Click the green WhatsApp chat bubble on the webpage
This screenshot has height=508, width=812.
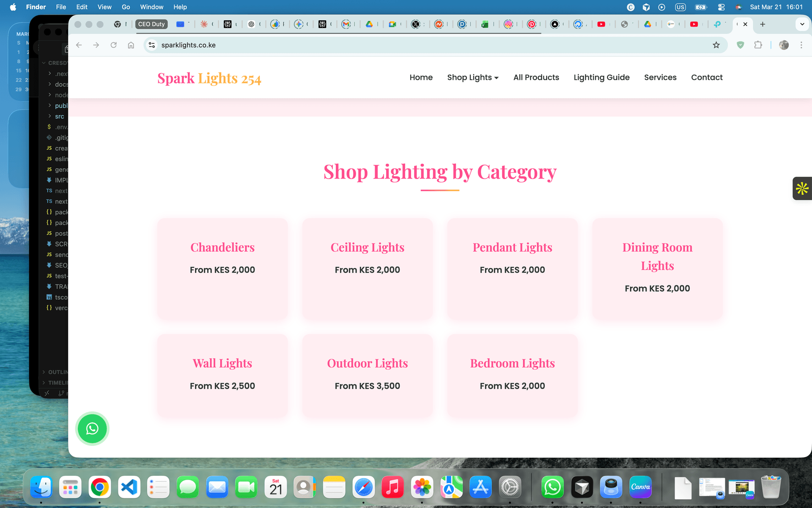92,428
